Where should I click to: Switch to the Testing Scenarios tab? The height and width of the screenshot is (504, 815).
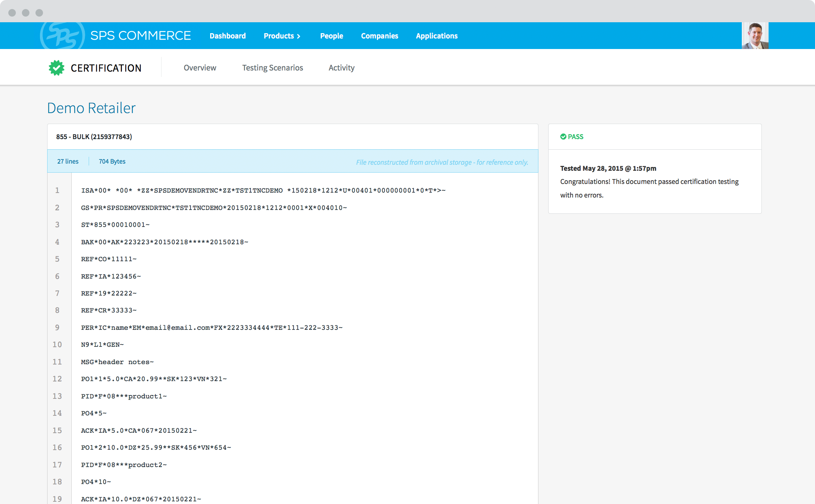(x=272, y=68)
